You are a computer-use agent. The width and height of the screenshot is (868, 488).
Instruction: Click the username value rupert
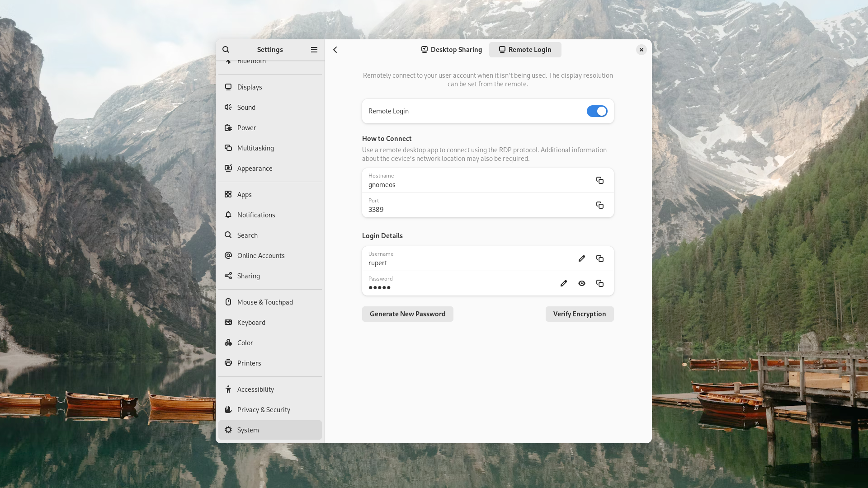(377, 263)
